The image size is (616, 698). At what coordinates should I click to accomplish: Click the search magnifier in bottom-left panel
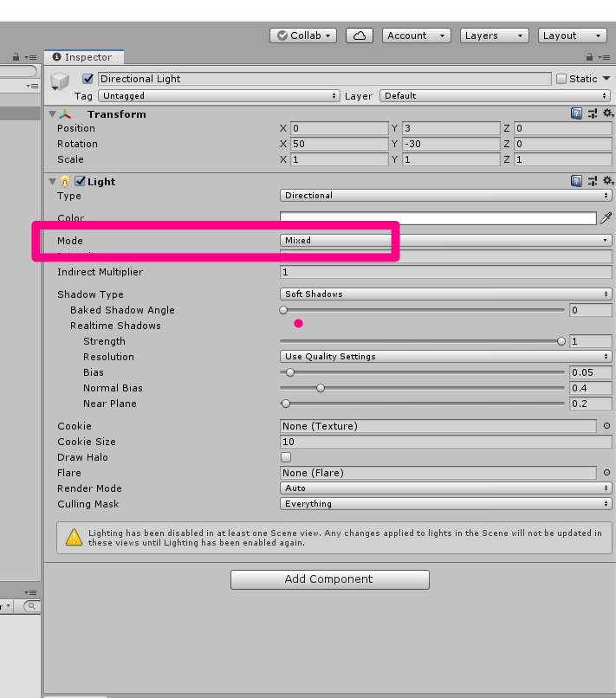(32, 606)
